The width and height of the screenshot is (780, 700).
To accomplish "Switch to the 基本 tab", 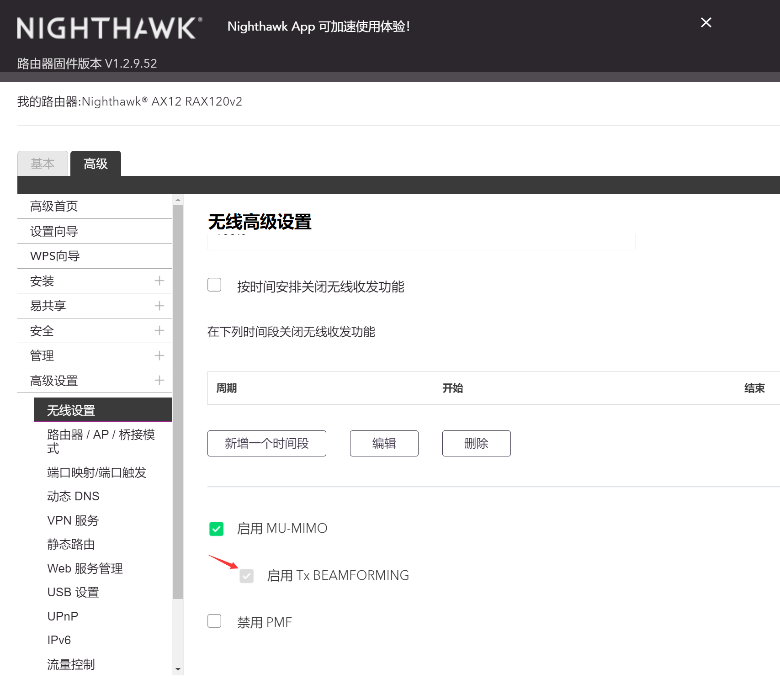I will pyautogui.click(x=42, y=164).
